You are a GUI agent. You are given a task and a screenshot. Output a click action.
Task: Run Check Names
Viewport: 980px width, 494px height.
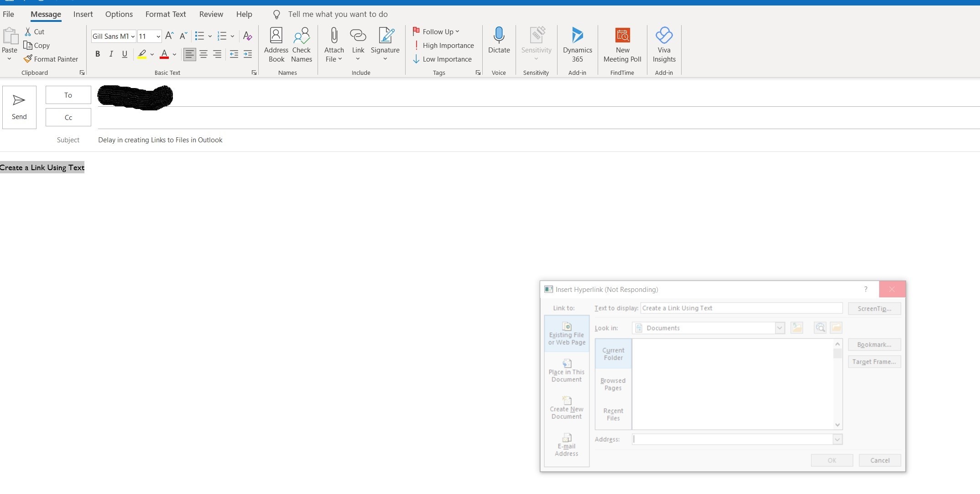(302, 45)
